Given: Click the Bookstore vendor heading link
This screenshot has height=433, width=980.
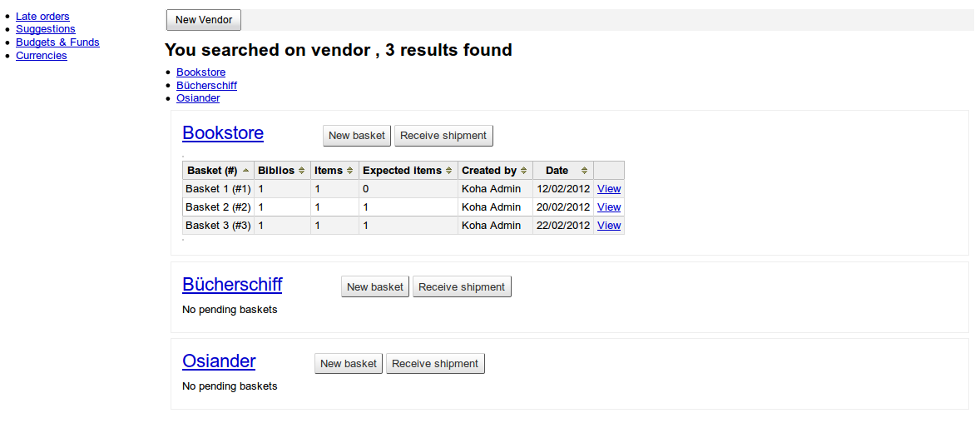Looking at the screenshot, I should (x=223, y=133).
